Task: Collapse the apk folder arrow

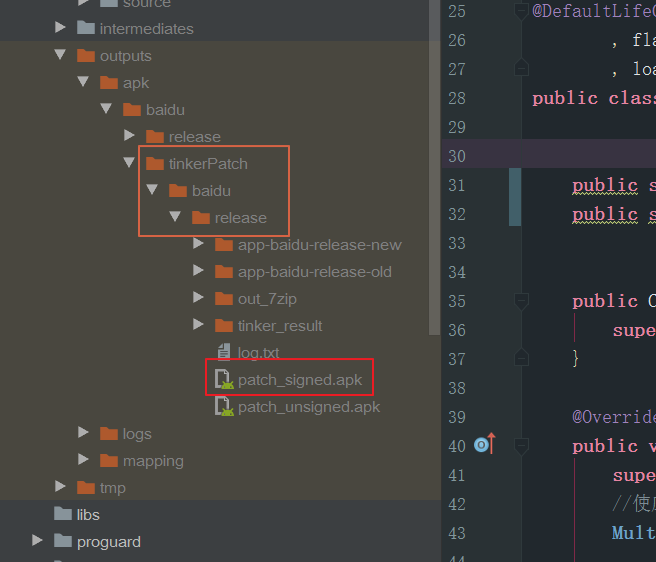Action: [x=84, y=83]
